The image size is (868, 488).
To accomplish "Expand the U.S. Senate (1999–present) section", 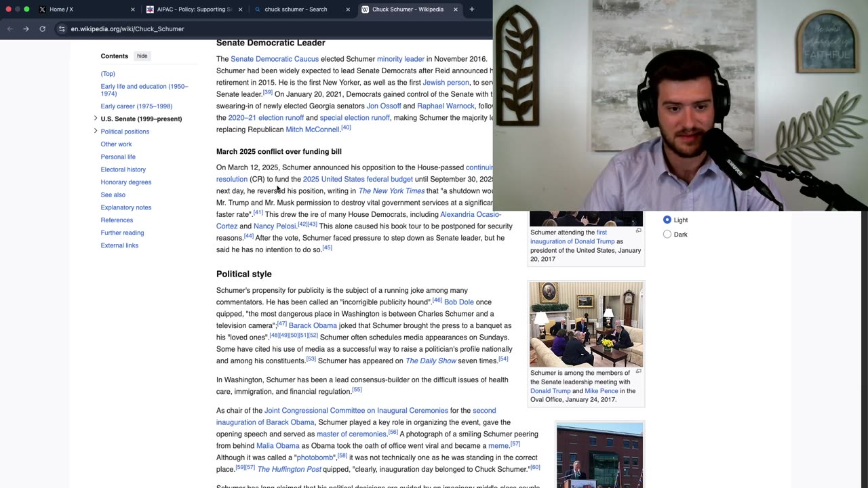I will [96, 119].
